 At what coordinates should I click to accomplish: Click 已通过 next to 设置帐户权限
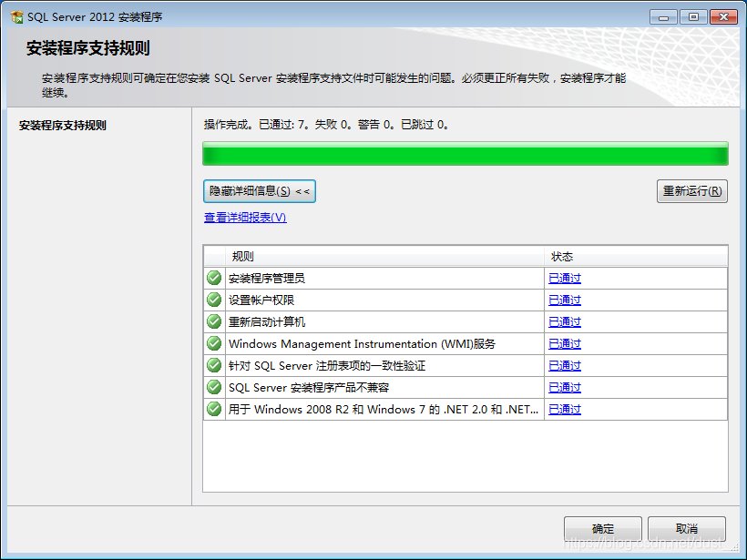coord(564,300)
